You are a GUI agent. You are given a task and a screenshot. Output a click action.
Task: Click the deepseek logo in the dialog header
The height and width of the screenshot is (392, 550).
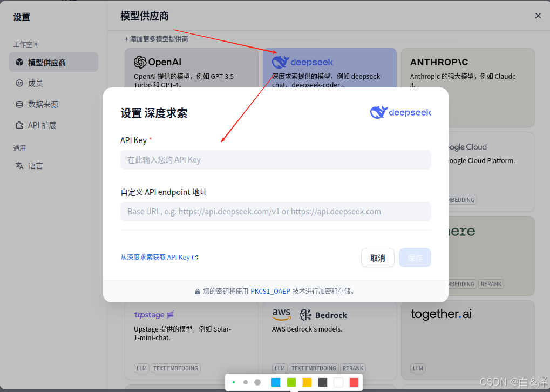coord(400,112)
